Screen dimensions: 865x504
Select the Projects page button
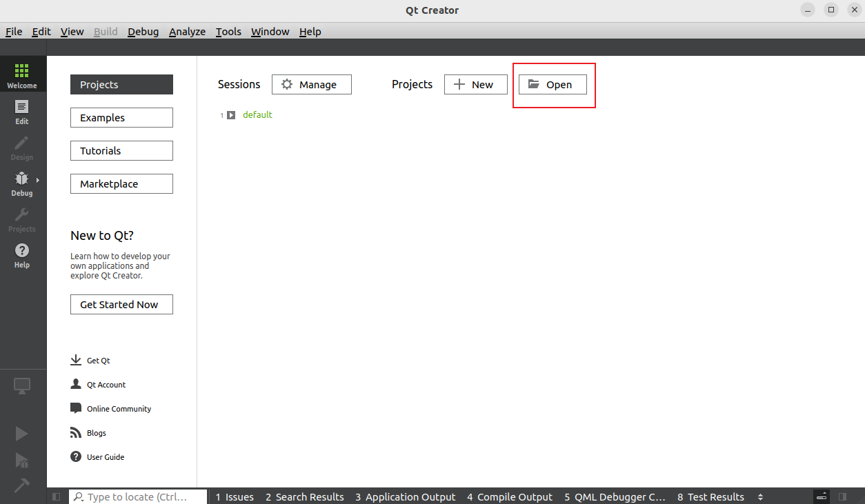pos(121,84)
